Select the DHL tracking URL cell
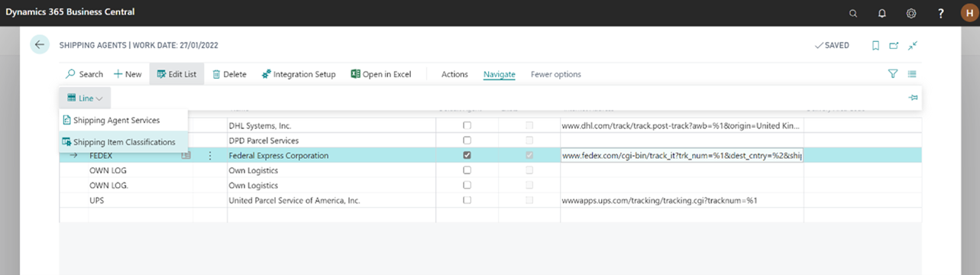Image resolution: width=980 pixels, height=275 pixels. pos(681,125)
